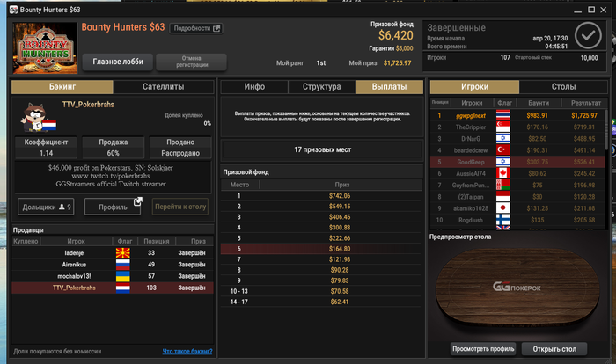This screenshot has height=364, width=616.
Task: Open the Что такое бэкинг? link
Action: point(187,352)
